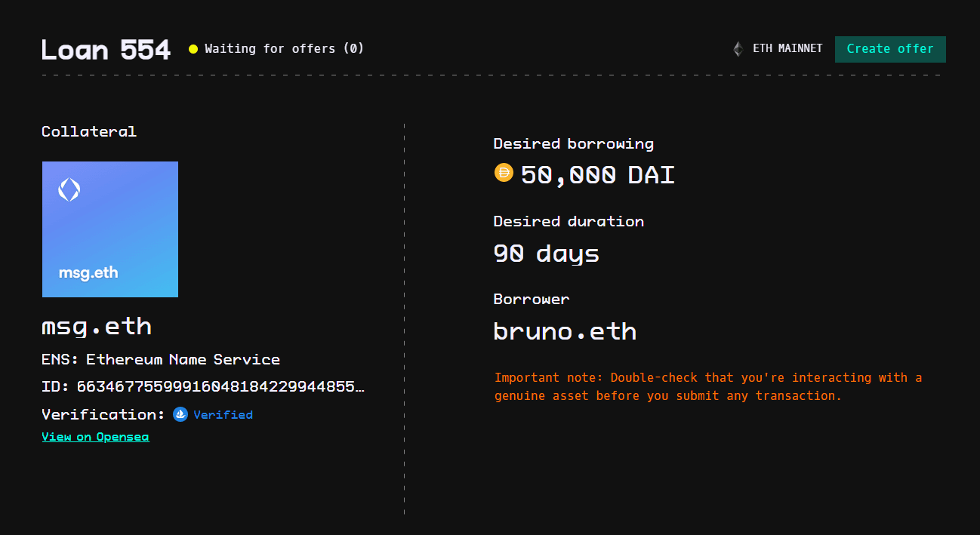Click the Waiting for offers (0) status
Viewport: 980px width, 535px height.
285,49
